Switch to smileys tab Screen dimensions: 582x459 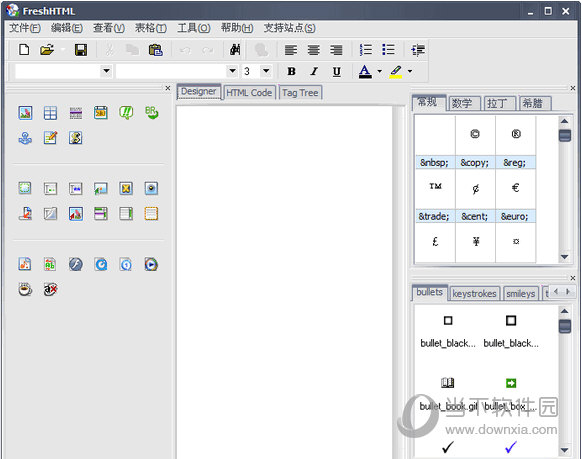coord(521,294)
